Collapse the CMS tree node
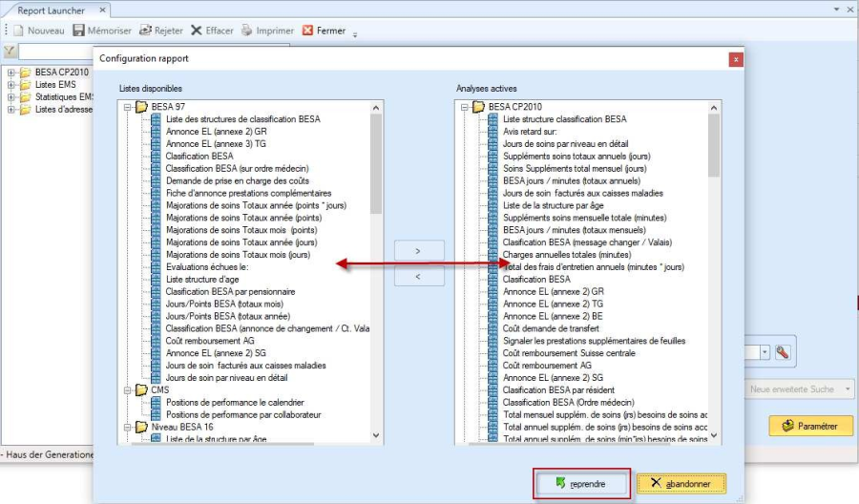Viewport: 859px width, 504px height. (128, 390)
